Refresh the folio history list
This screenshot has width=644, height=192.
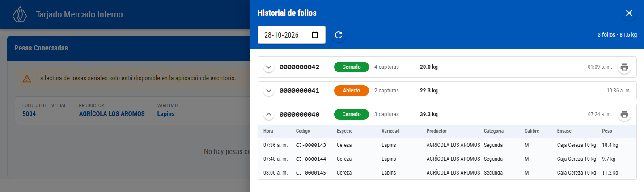coord(339,35)
